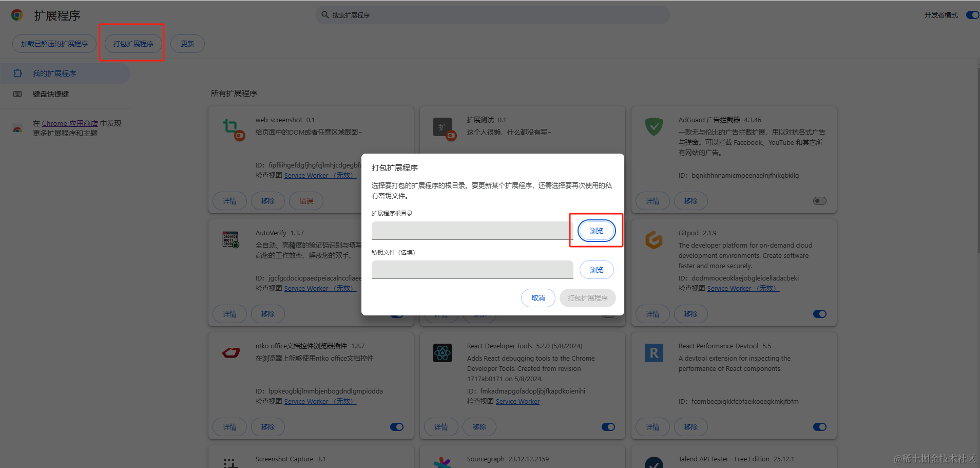This screenshot has width=980, height=468.
Task: Click the 更新 button
Action: (187, 44)
